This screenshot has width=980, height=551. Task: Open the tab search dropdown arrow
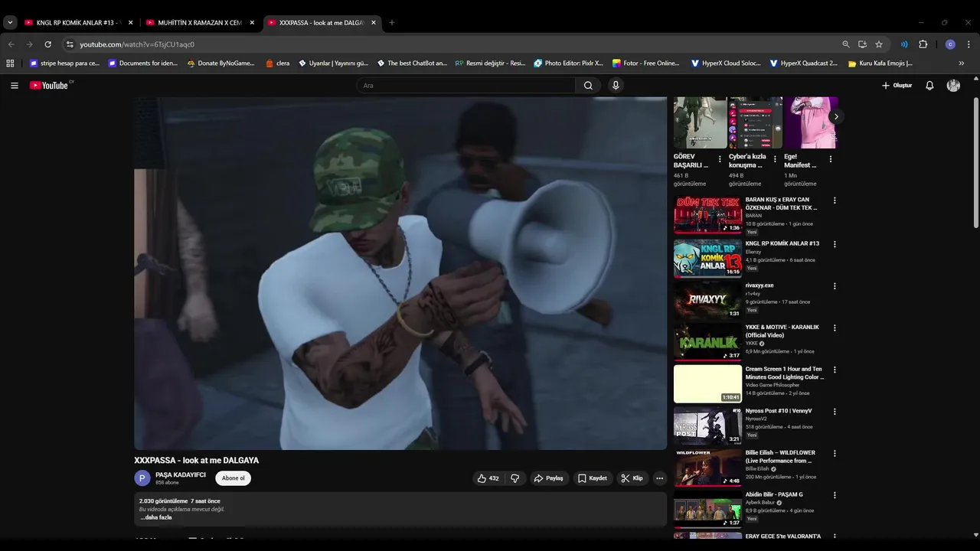click(10, 23)
